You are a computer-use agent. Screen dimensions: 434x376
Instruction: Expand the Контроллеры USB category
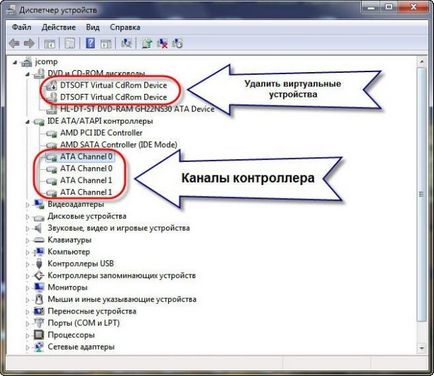point(28,264)
